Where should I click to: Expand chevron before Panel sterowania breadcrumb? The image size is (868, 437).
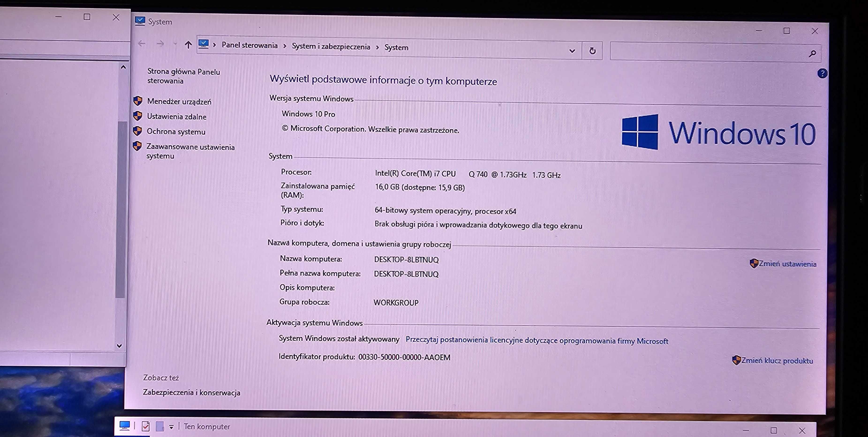tap(215, 45)
